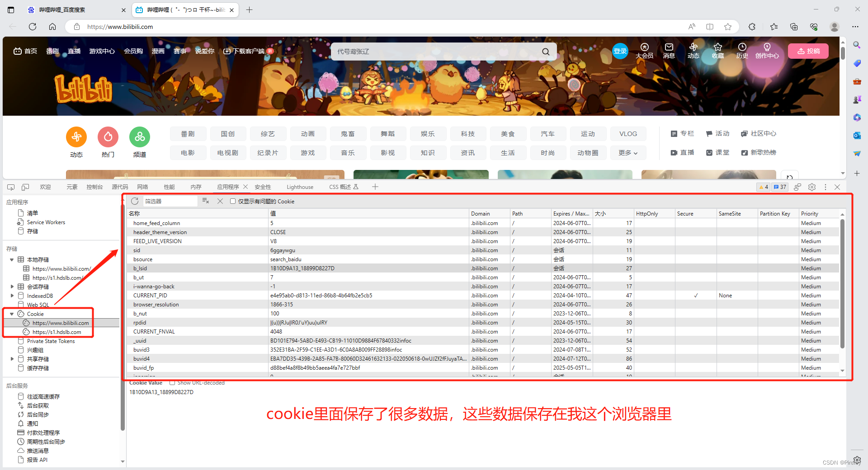Viewport: 868px width, 470px height.
Task: Open DevTools settings gear icon
Action: pos(812,187)
